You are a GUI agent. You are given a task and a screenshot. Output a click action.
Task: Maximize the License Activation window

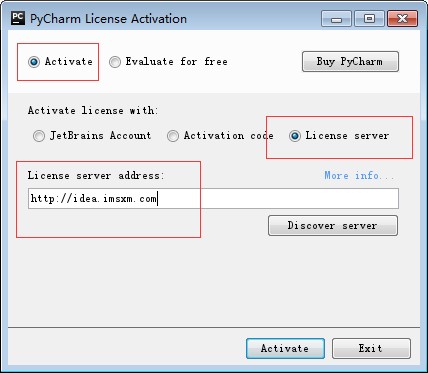point(369,19)
